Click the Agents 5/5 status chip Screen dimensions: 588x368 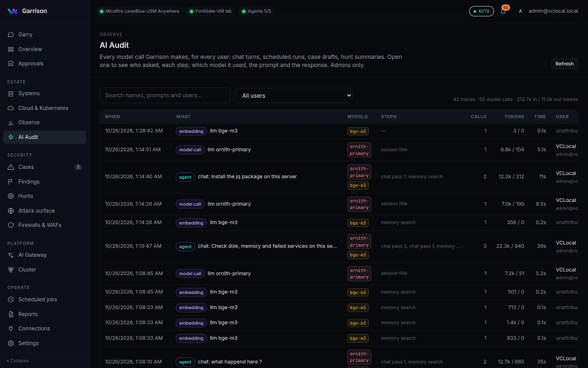click(x=257, y=11)
